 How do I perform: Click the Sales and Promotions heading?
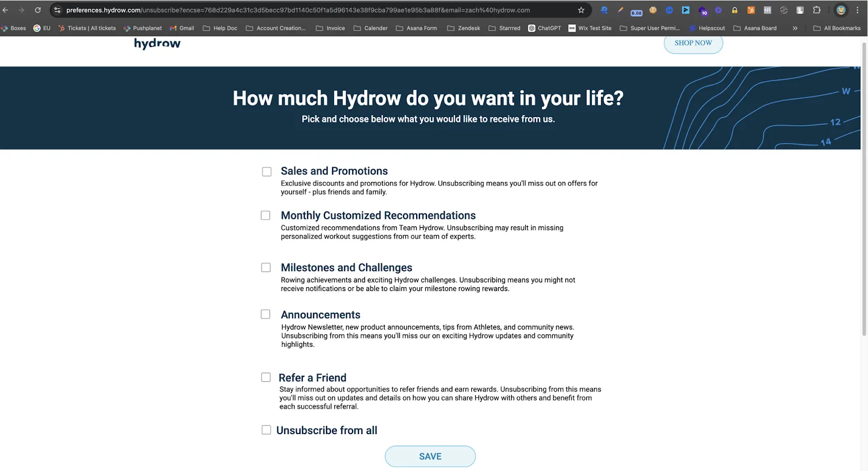tap(334, 171)
